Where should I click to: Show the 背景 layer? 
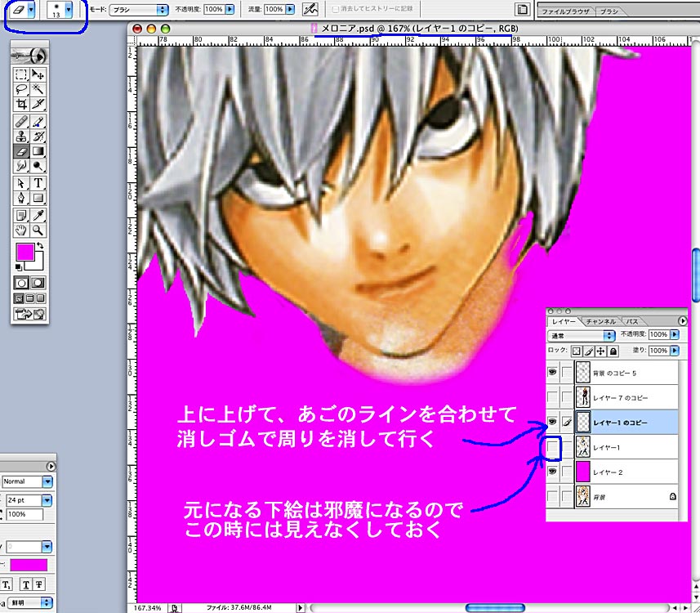coord(553,497)
